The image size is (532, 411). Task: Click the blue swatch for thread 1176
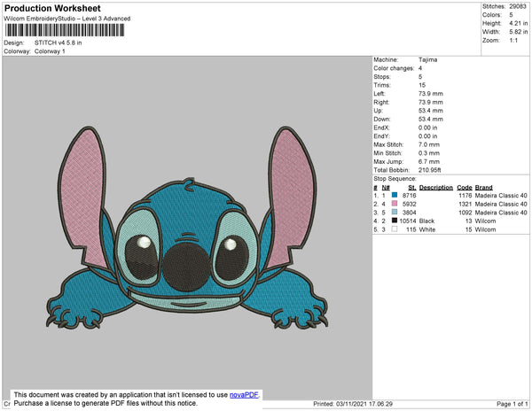pos(394,197)
